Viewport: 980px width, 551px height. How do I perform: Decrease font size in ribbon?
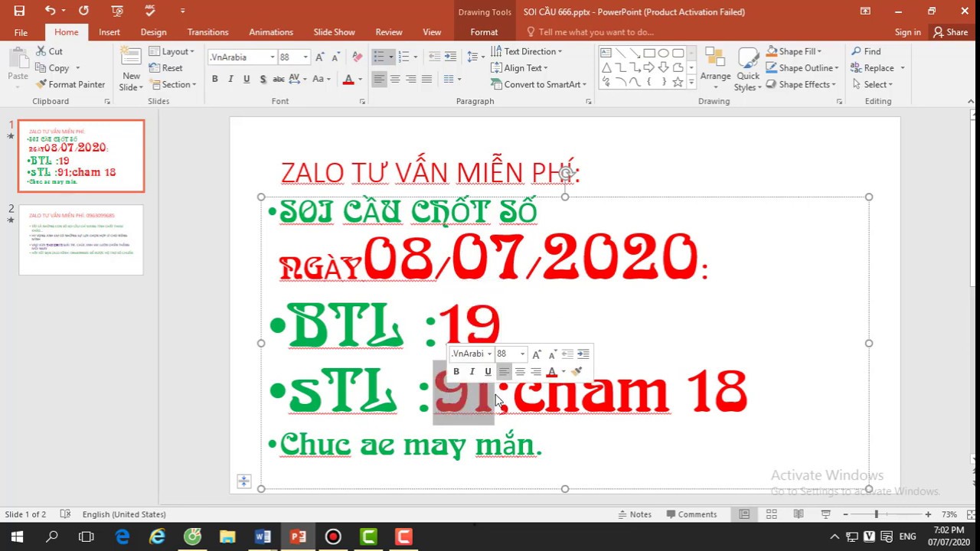pos(336,57)
